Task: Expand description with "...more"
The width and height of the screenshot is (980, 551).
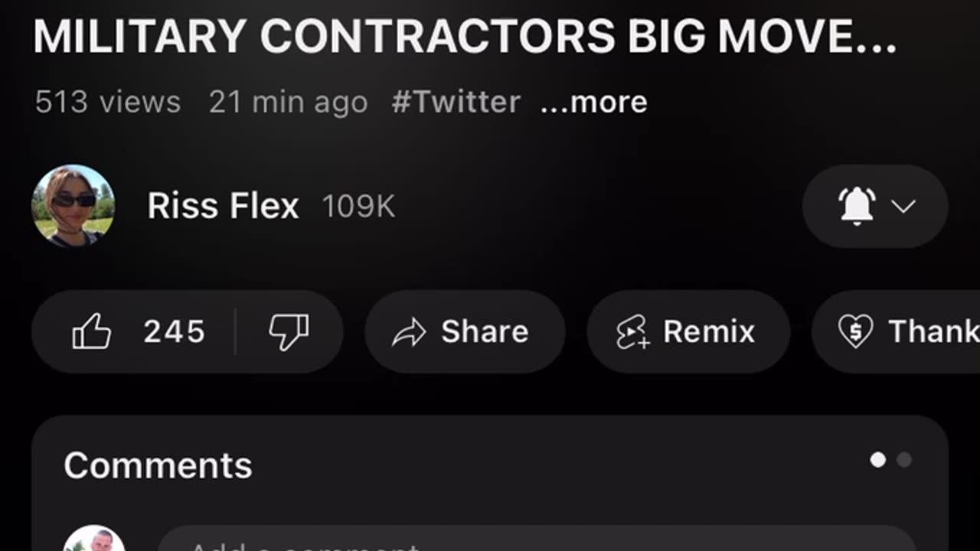Action: [593, 102]
